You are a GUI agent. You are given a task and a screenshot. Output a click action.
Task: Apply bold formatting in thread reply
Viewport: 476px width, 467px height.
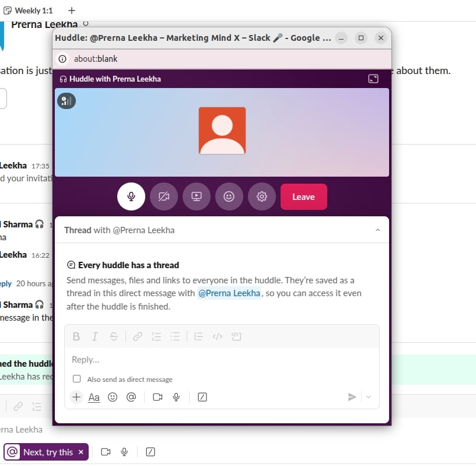[76, 336]
